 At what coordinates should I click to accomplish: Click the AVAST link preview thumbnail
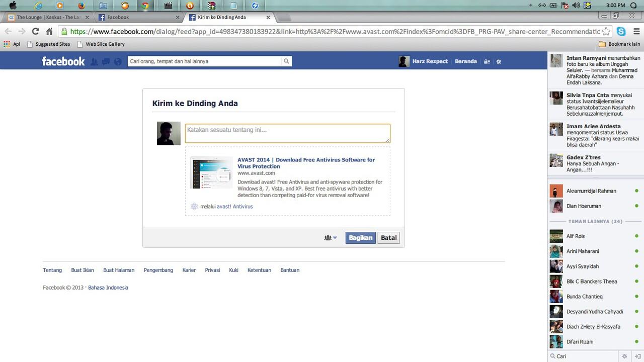click(212, 173)
